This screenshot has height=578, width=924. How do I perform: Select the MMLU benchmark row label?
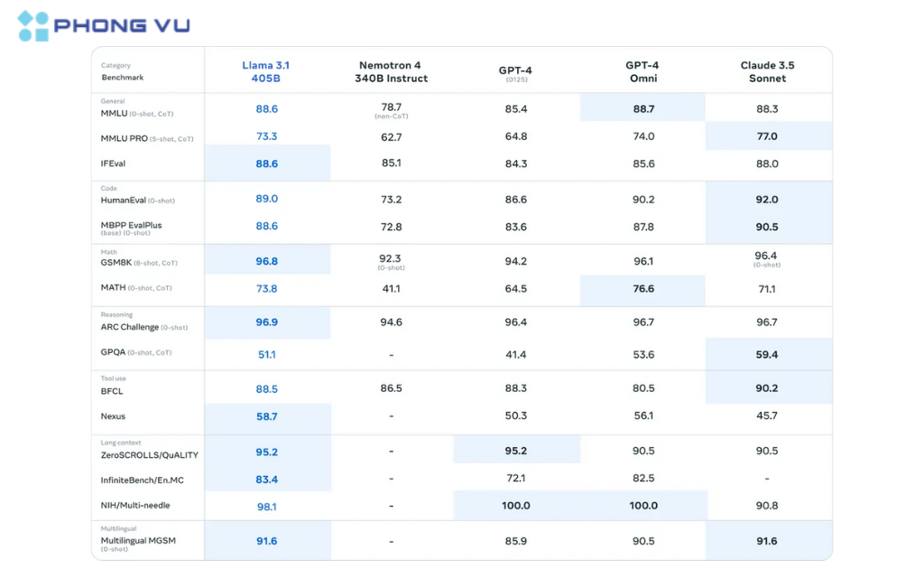pos(137,113)
